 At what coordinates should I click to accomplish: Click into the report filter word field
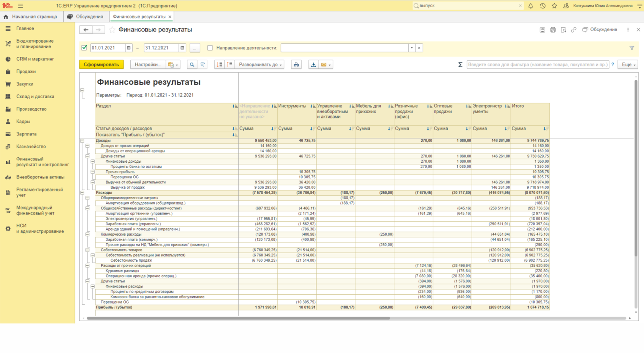click(537, 65)
